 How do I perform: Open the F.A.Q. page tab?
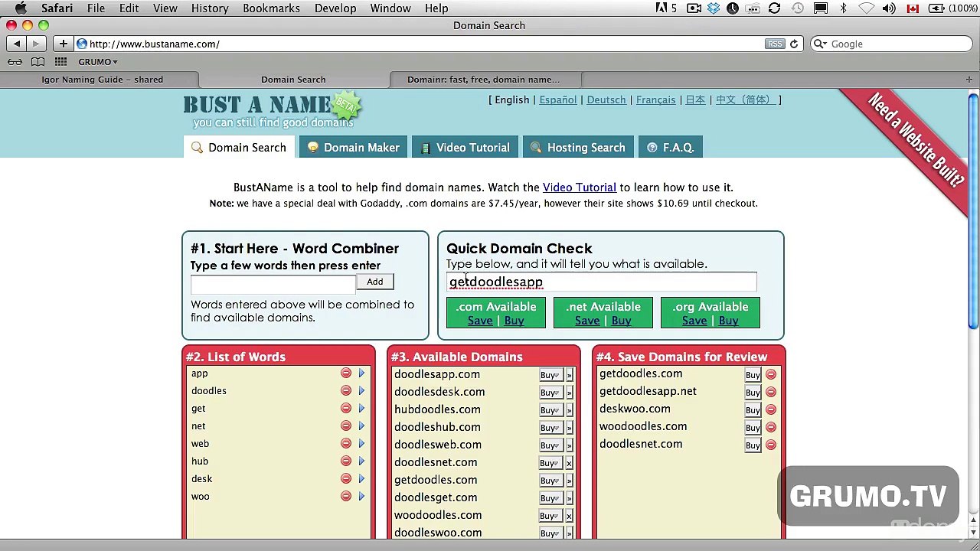tap(671, 148)
